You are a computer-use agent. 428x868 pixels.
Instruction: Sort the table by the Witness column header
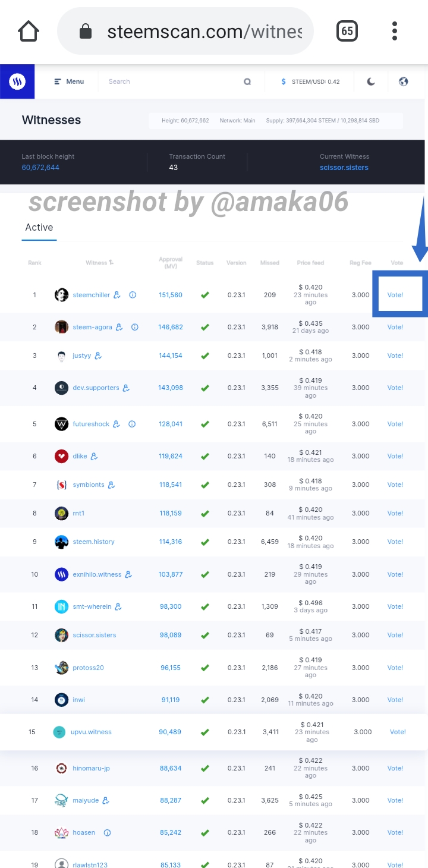click(x=99, y=263)
